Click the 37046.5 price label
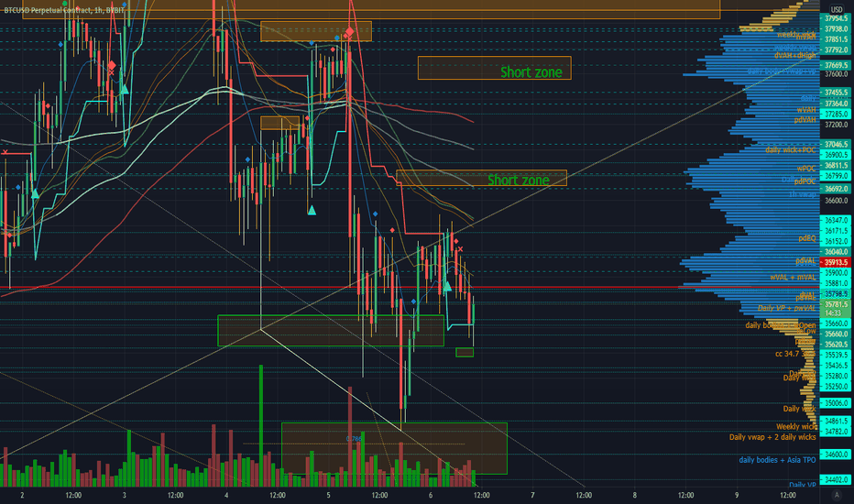Viewport: 854px width, 504px height. [836, 145]
